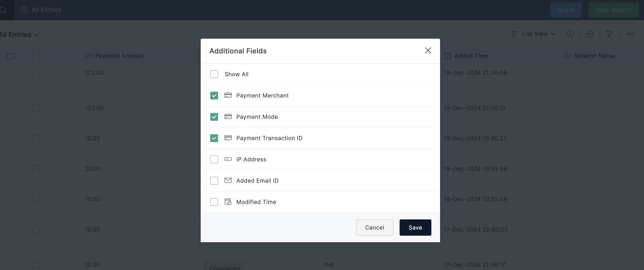Toggle the Show All checkbox on
644x270 pixels.
[214, 74]
